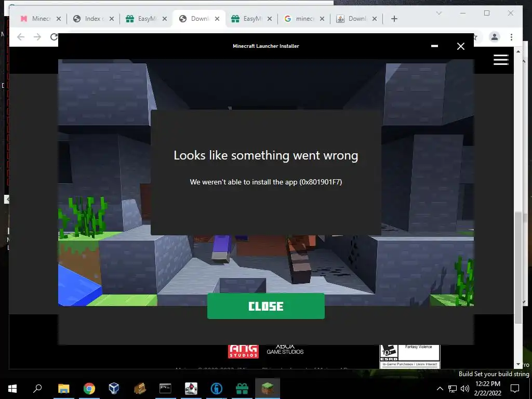Viewport: 532px width, 399px height.
Task: Switch to the last Download tab with Java icon
Action: pos(352,19)
